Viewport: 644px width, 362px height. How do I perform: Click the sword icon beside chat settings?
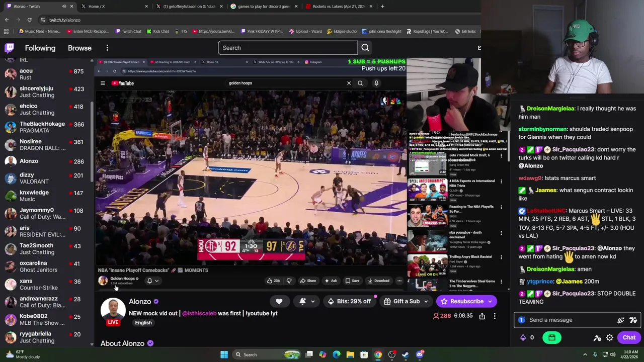point(597,337)
